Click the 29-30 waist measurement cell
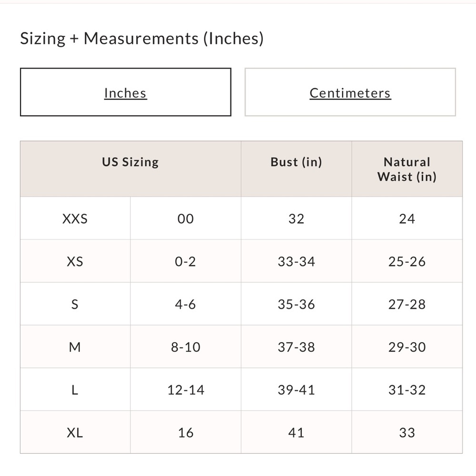Screen dimensions: 476x476 point(407,347)
